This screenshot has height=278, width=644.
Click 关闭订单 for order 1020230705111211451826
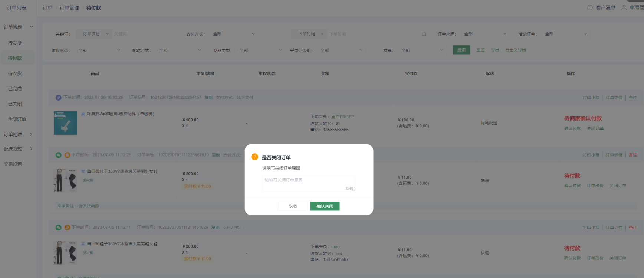tap(618, 258)
